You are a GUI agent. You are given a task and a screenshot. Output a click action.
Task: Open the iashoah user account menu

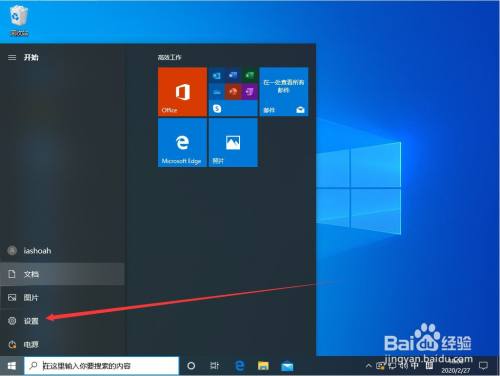62,250
